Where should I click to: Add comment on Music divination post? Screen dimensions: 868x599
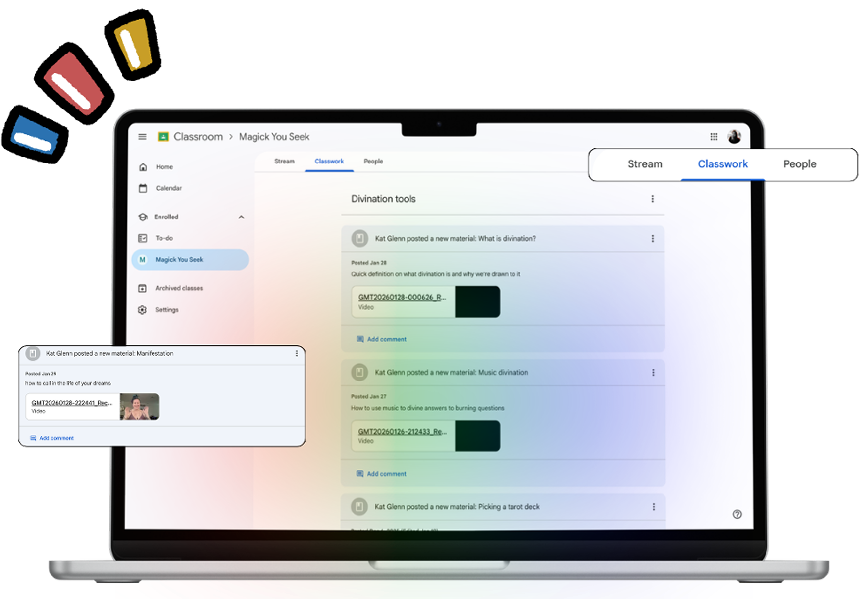pyautogui.click(x=386, y=474)
